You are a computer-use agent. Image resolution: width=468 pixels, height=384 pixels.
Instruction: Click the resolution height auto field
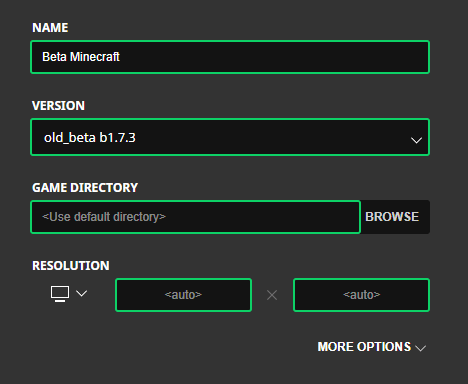click(361, 295)
